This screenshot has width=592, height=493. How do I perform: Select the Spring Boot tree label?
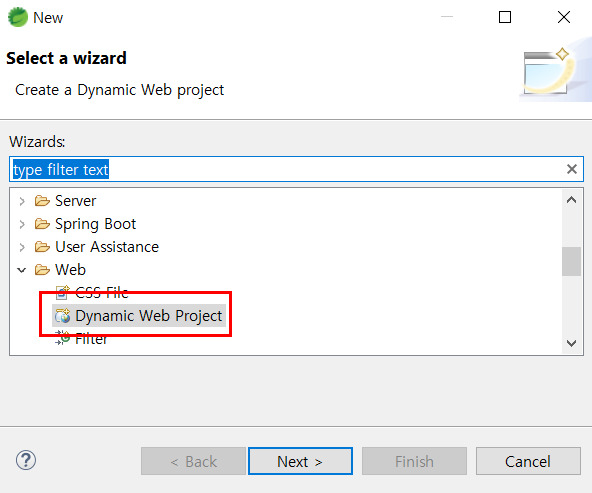click(95, 224)
